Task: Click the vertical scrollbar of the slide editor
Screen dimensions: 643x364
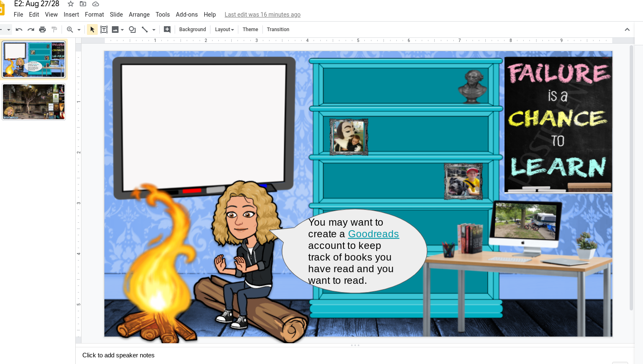Action: point(631,179)
